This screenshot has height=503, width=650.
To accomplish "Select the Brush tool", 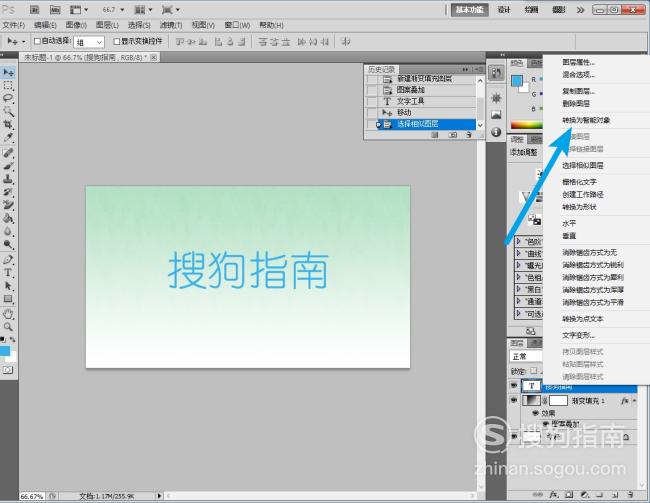I will pos(8,166).
